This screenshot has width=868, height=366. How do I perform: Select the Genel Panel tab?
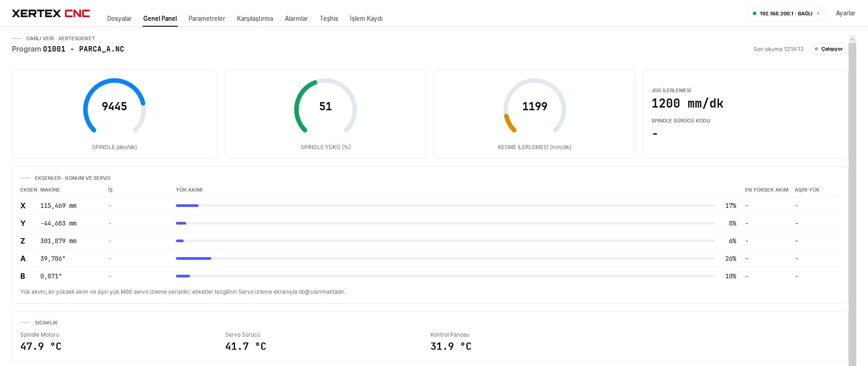click(x=160, y=19)
